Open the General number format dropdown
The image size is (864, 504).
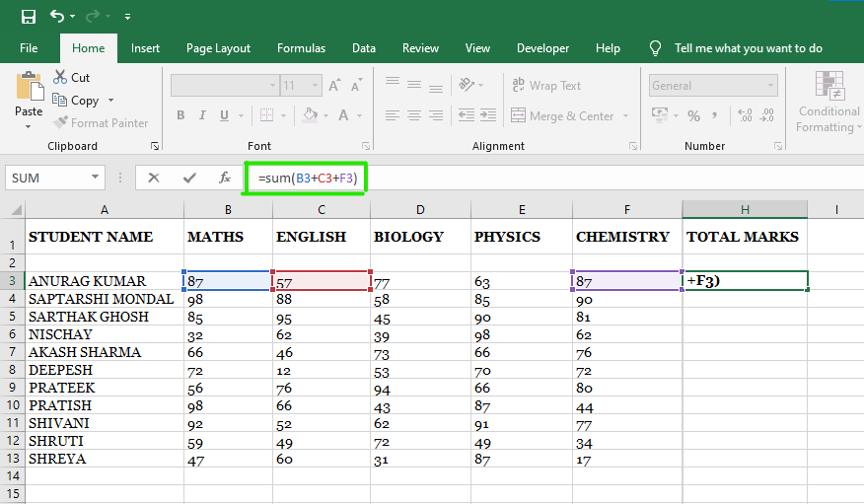pos(769,86)
